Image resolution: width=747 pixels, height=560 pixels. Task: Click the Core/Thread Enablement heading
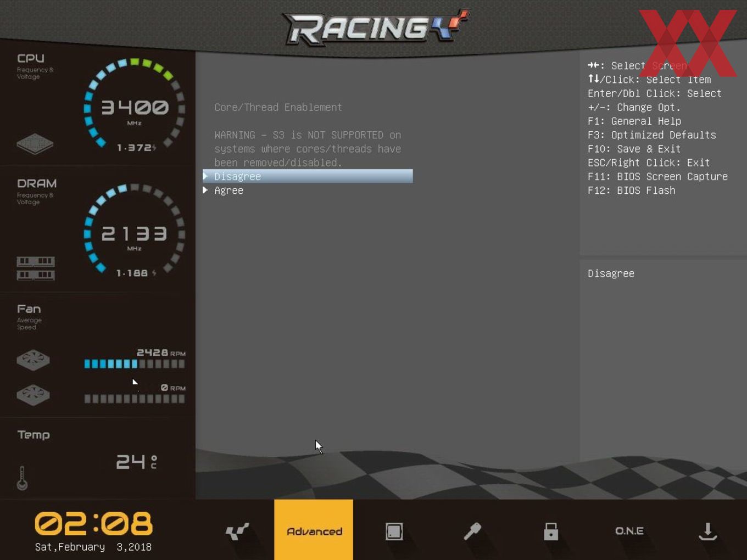278,107
